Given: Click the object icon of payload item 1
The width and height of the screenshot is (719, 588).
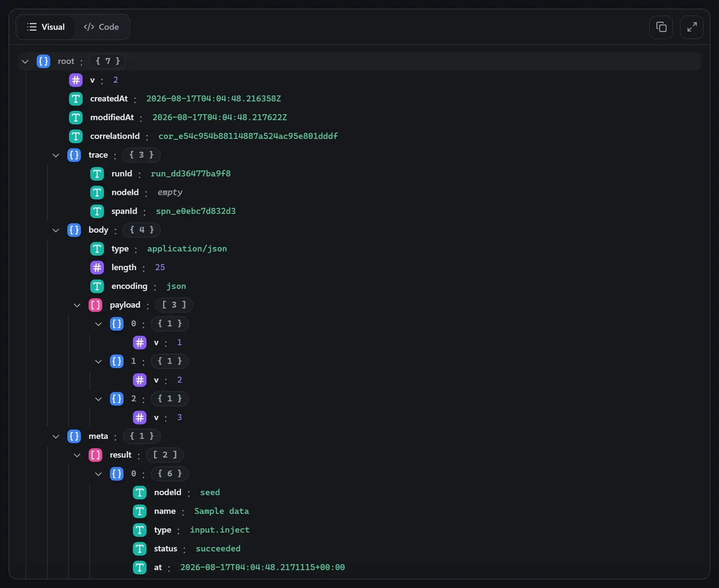Looking at the screenshot, I should click(x=117, y=361).
